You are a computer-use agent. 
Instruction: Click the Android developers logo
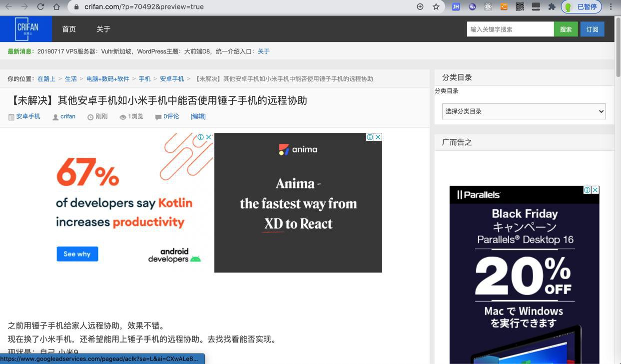[x=174, y=255]
